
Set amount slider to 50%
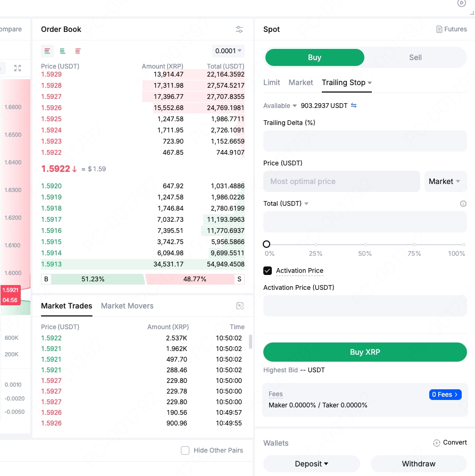(x=365, y=244)
